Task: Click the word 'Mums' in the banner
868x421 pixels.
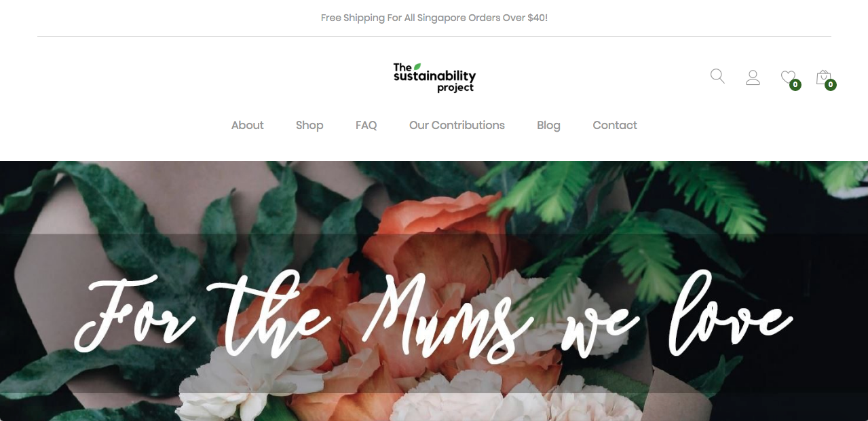Action: (441, 314)
